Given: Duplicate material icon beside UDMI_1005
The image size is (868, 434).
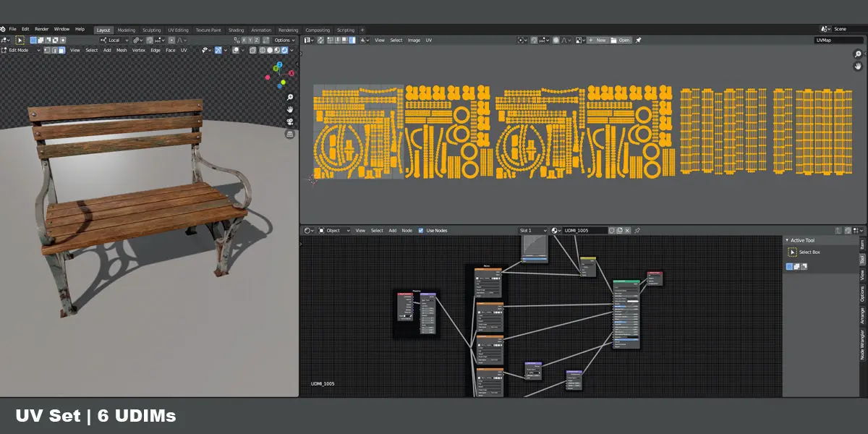Looking at the screenshot, I should [619, 231].
